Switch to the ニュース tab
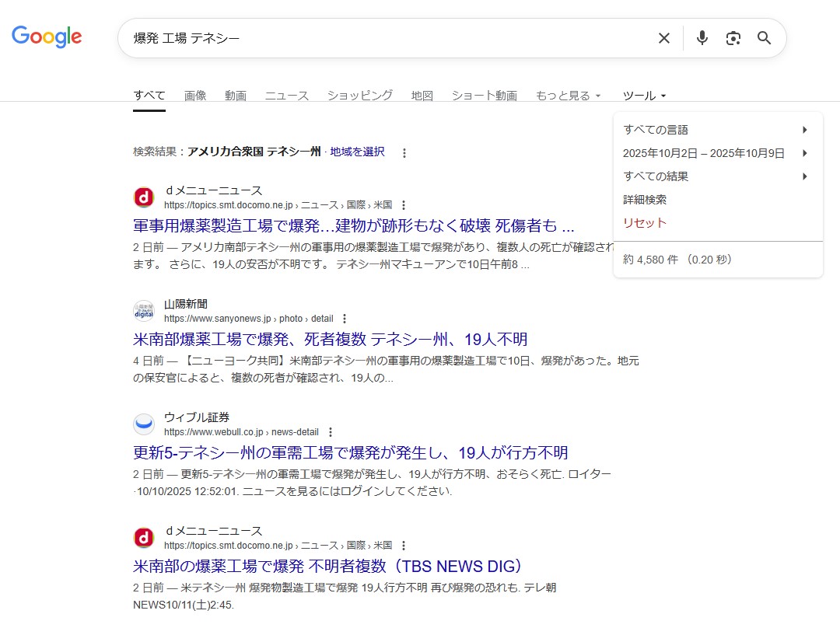 286,96
